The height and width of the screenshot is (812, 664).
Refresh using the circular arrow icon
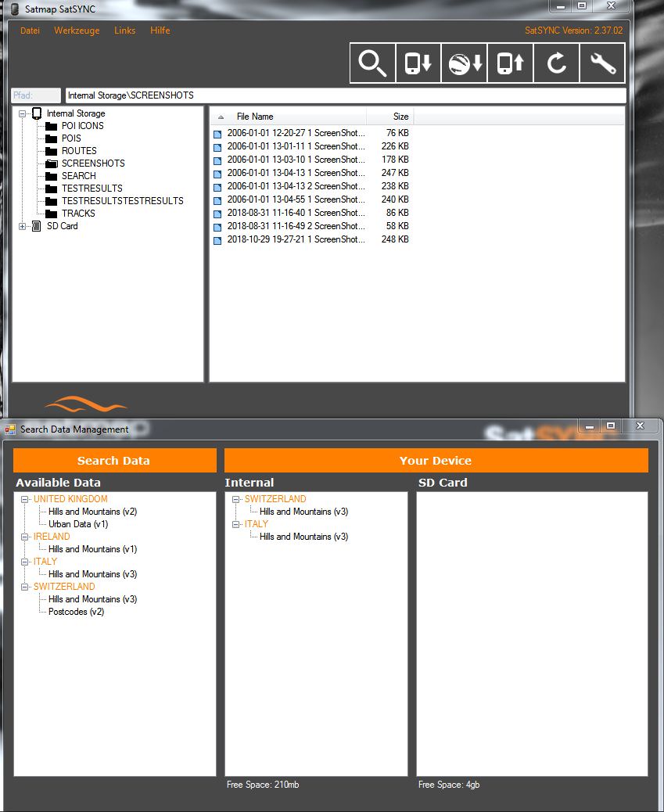click(556, 63)
